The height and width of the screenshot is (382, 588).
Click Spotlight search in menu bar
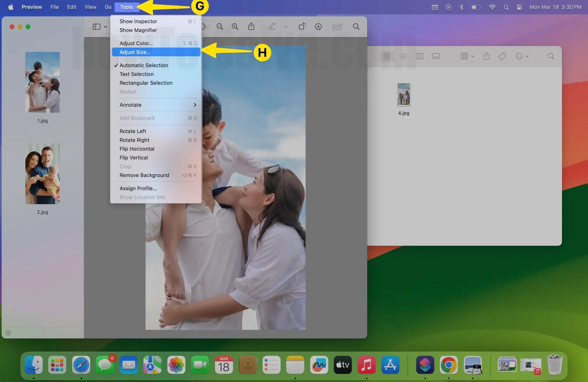click(x=506, y=7)
